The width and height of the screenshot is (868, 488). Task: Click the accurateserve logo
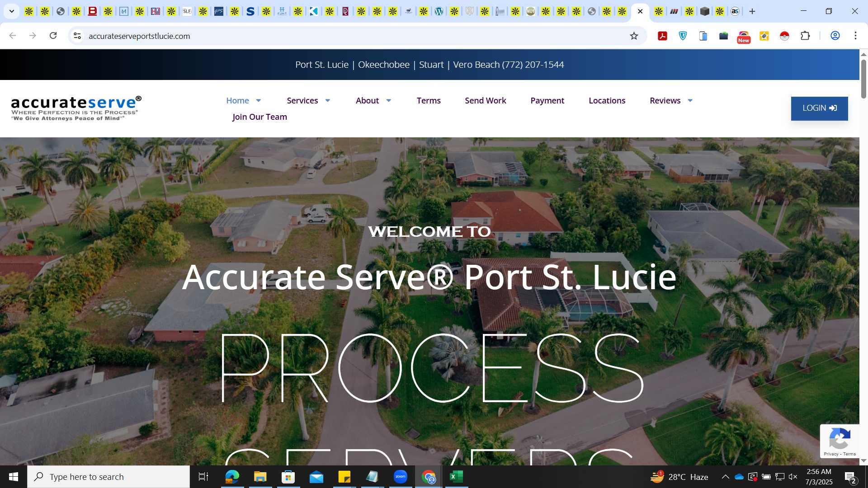(76, 108)
